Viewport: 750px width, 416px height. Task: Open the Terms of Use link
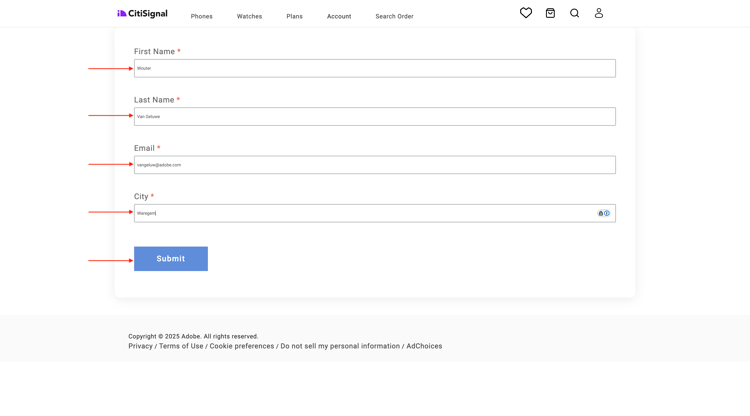[181, 346]
